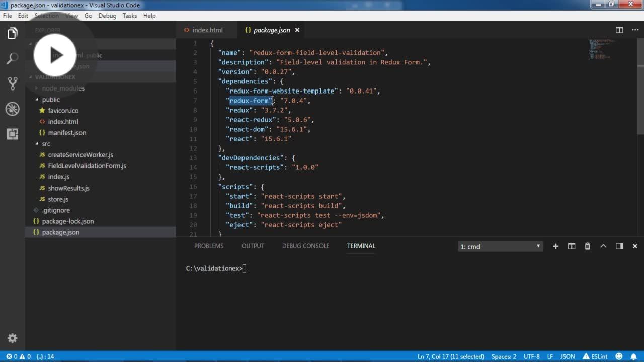Split the terminal panel

[x=572, y=246]
